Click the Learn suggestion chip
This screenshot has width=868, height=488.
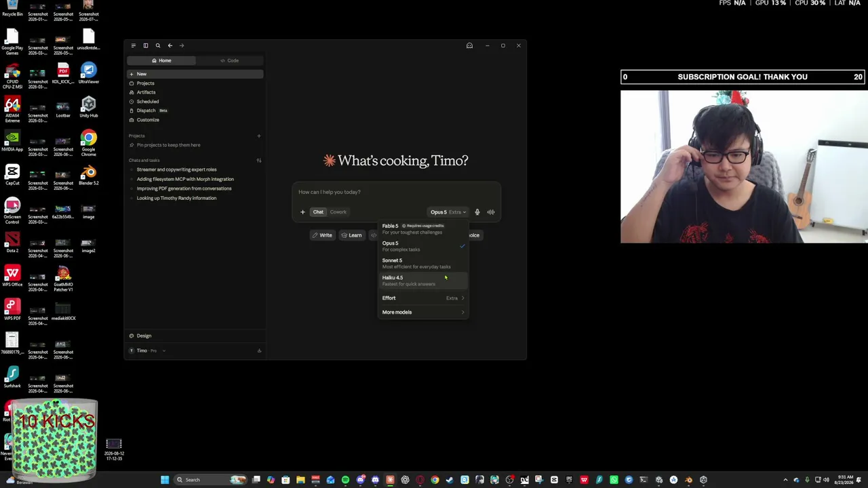click(x=351, y=235)
